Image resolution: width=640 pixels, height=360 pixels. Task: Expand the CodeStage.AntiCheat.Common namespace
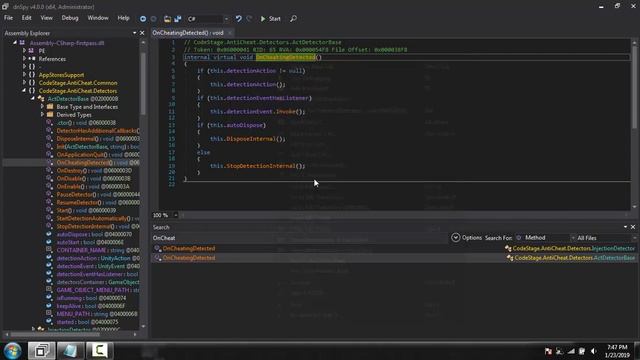(x=24, y=82)
